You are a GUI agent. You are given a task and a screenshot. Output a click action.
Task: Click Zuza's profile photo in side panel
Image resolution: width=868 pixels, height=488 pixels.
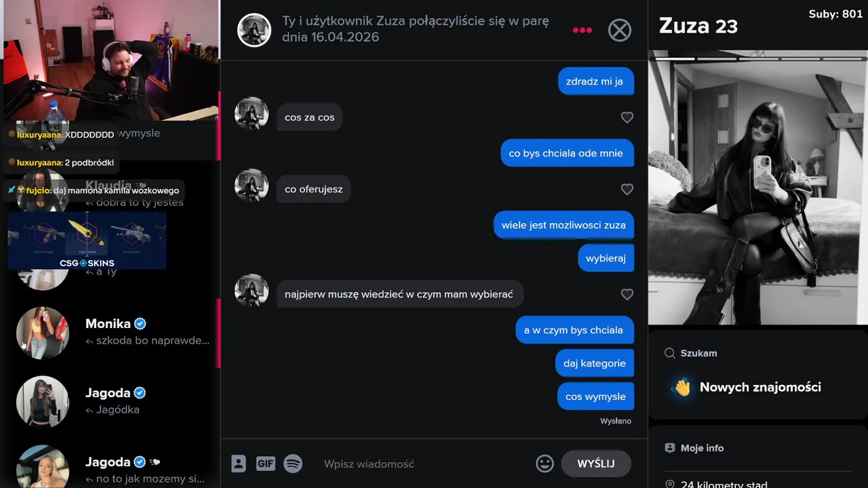click(757, 190)
